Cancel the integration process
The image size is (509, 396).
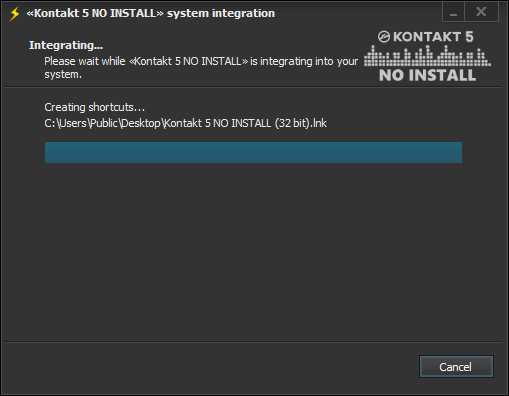(x=456, y=367)
